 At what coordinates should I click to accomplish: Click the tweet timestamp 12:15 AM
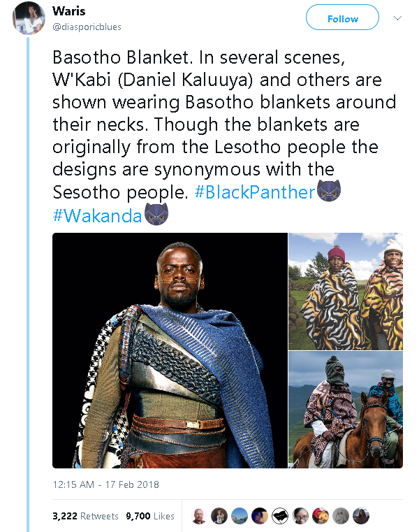(x=105, y=484)
